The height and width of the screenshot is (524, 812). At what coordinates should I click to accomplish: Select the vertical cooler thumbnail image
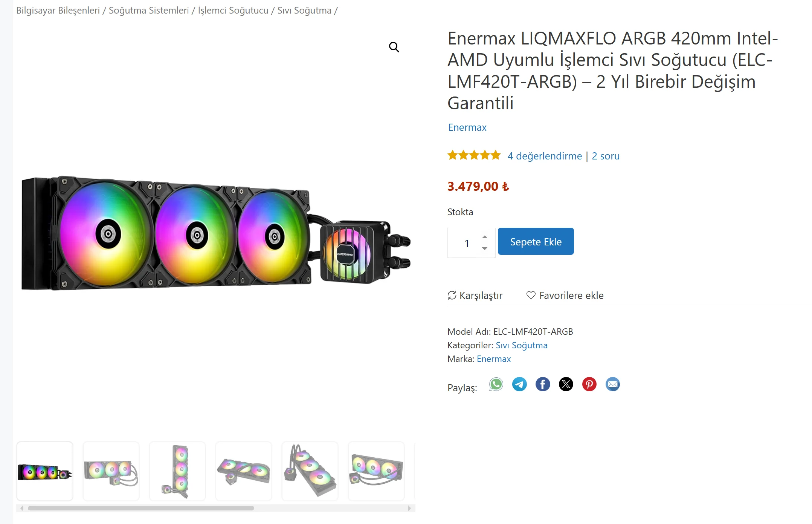[x=177, y=471]
